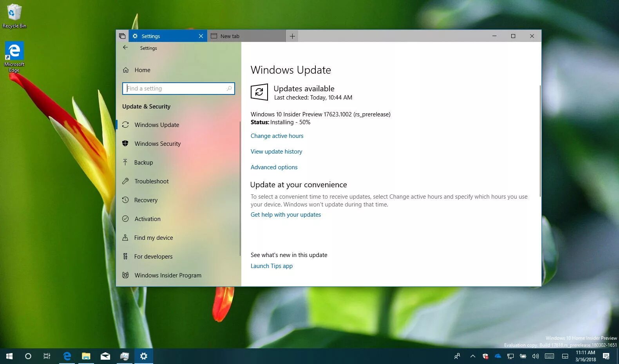Click the network tray icon
The image size is (619, 364).
(510, 356)
